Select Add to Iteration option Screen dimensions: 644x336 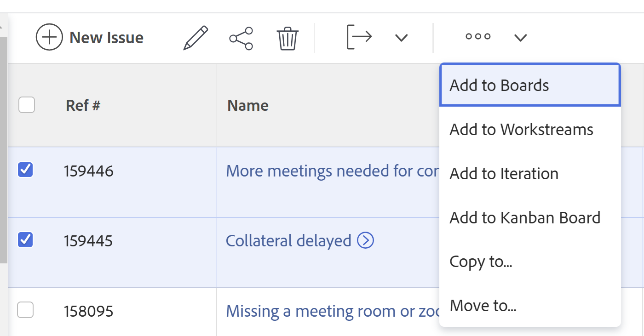pos(504,174)
